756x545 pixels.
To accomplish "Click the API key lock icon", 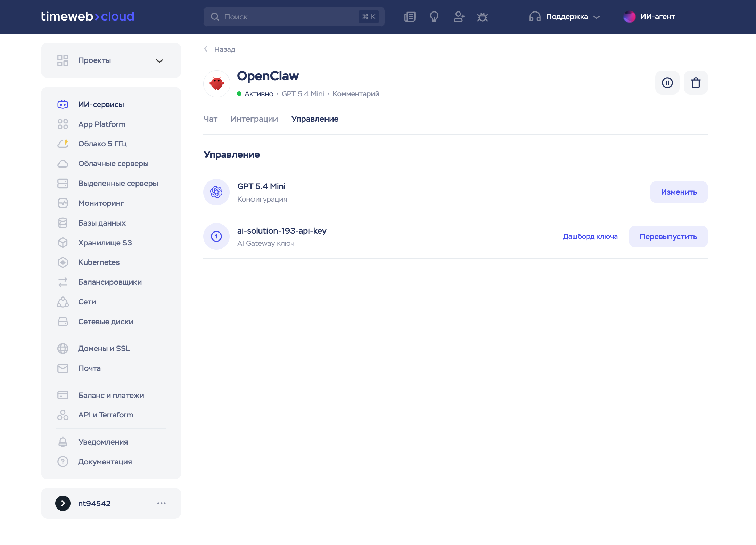I will point(216,236).
